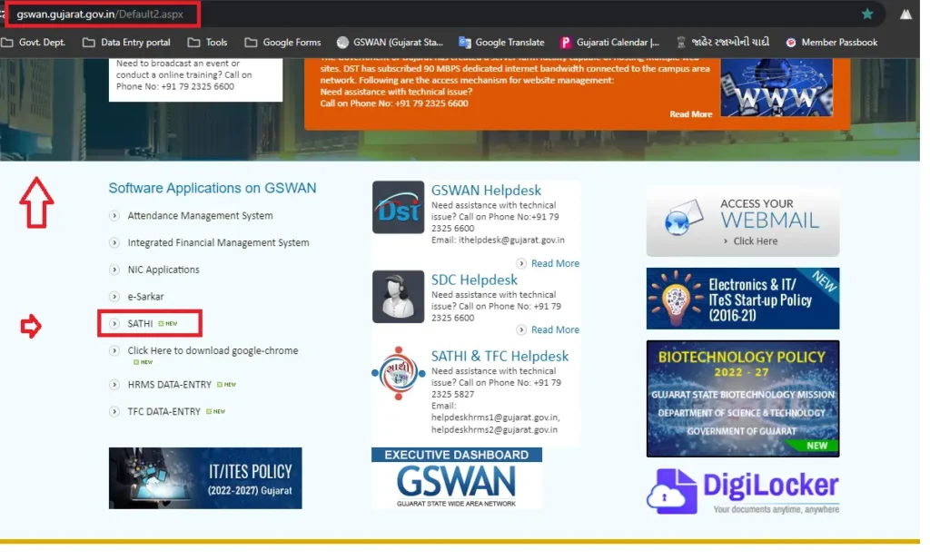Click ithelpdesk@gujarat.gov.in email text
Viewport: 930px width, 560px height.
click(x=511, y=240)
